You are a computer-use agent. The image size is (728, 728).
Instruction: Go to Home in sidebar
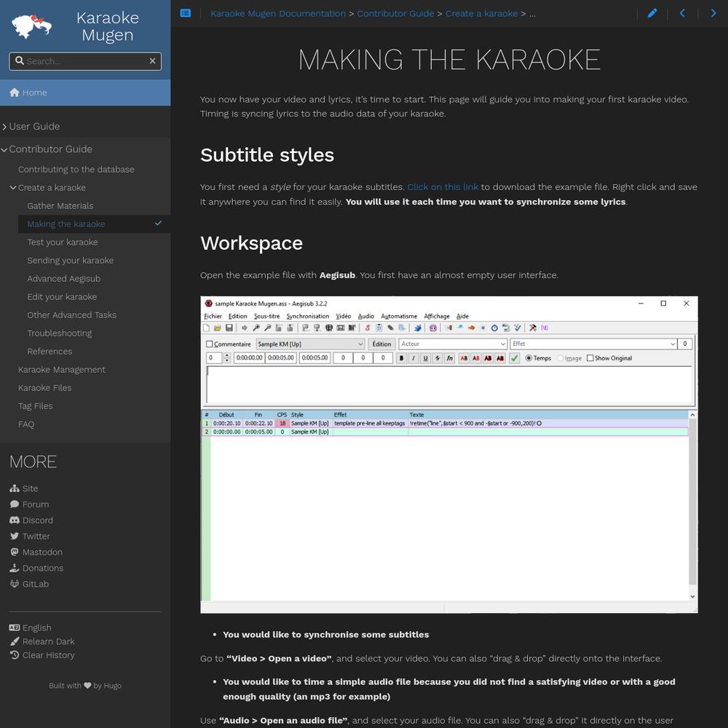click(x=85, y=92)
